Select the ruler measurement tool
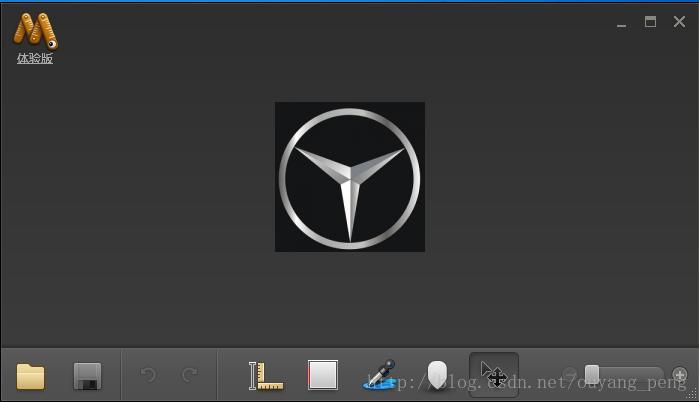The width and height of the screenshot is (699, 402). pyautogui.click(x=266, y=376)
